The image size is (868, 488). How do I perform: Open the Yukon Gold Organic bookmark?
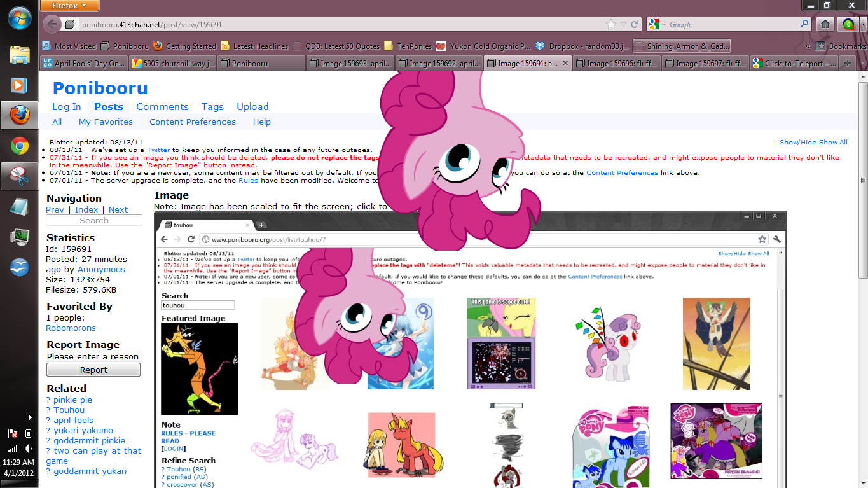(483, 46)
